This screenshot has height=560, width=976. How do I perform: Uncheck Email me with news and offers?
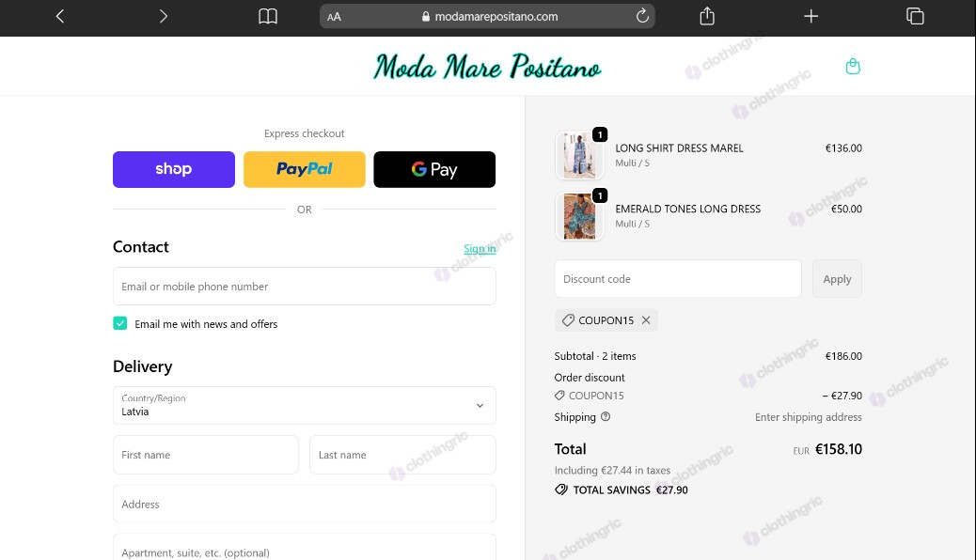[120, 323]
